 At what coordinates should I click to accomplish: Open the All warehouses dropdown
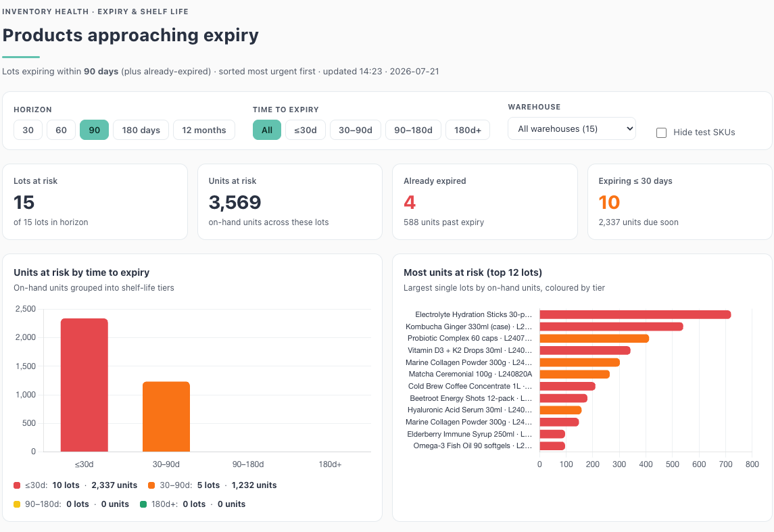coord(572,129)
